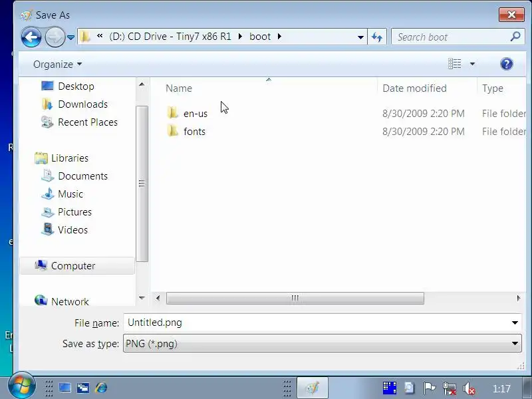Click the fonts folder icon
This screenshot has width=532, height=399.
[x=172, y=130]
